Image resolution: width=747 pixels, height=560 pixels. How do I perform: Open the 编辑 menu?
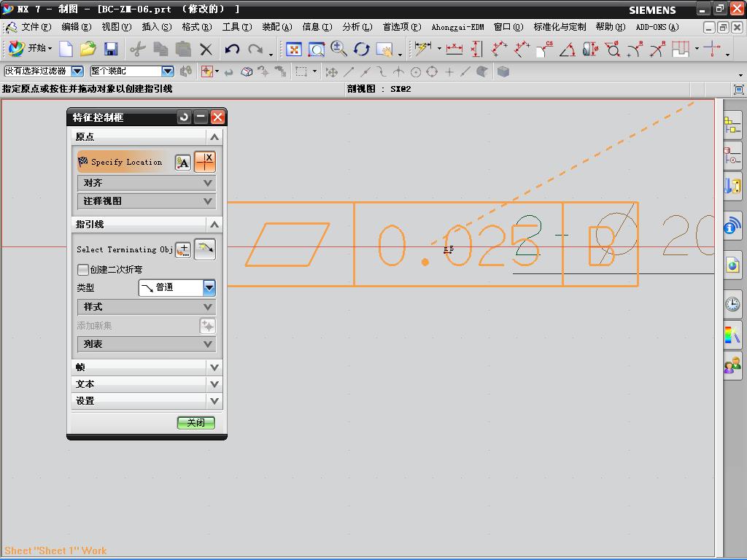click(76, 27)
